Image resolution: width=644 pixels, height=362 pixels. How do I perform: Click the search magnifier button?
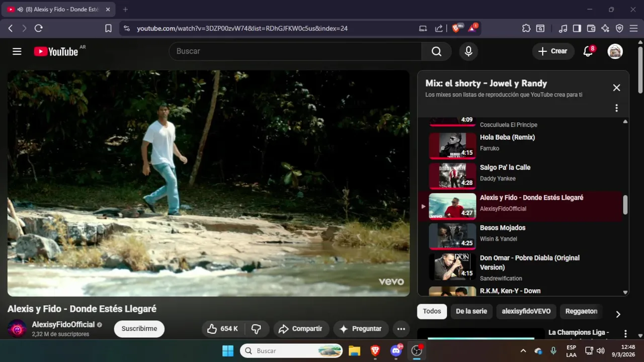[436, 51]
